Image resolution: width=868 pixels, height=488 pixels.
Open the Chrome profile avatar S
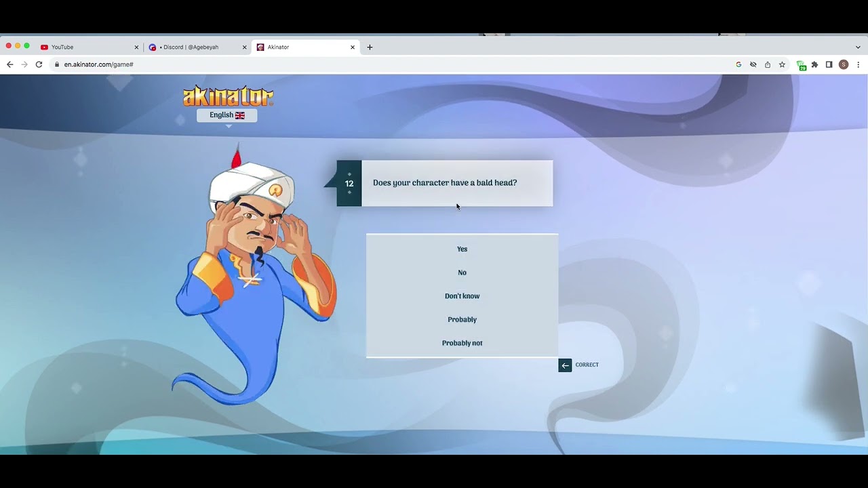(x=844, y=64)
